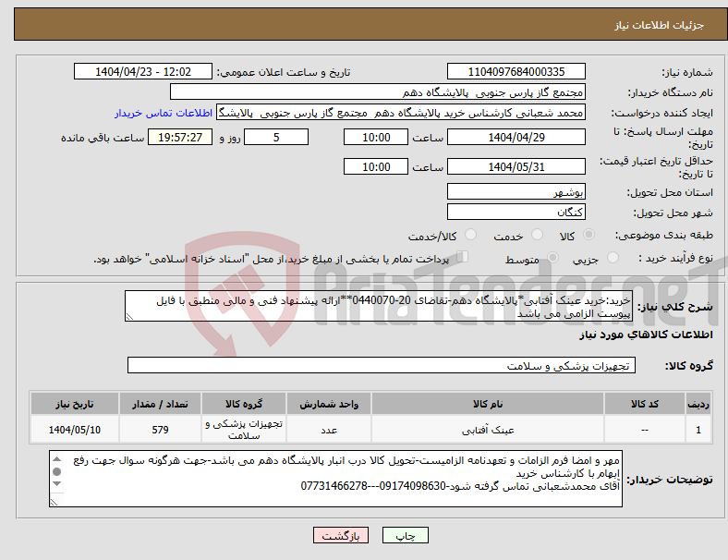
Task: Click the واحد شمارش column header
Action: click(329, 404)
